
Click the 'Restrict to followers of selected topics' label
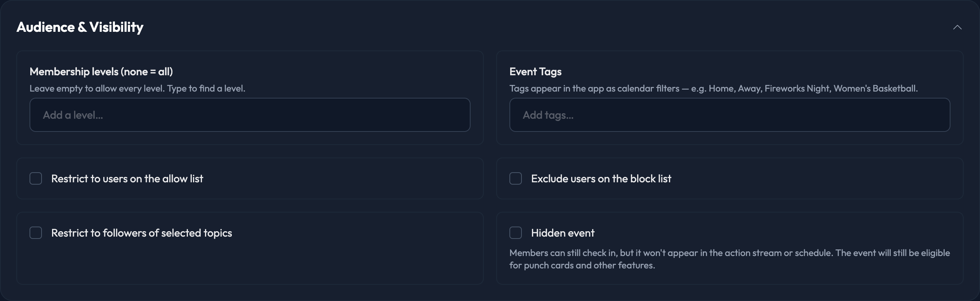pos(141,233)
